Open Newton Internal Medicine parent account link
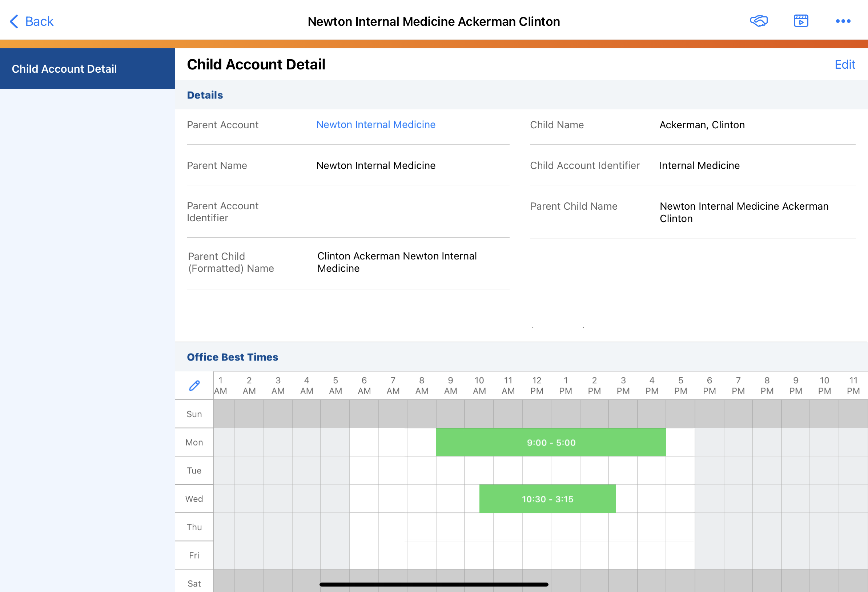The height and width of the screenshot is (592, 868). click(x=375, y=125)
